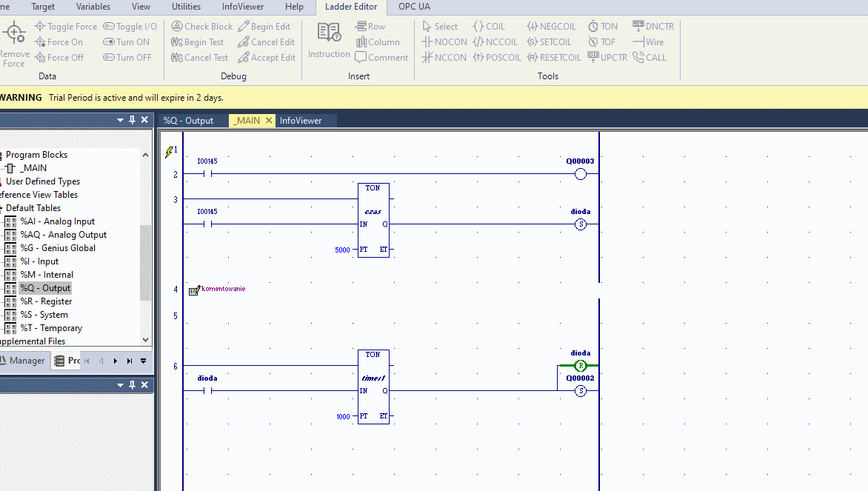Image resolution: width=868 pixels, height=491 pixels.
Task: Open the Utilities ribbon tab
Action: point(186,7)
